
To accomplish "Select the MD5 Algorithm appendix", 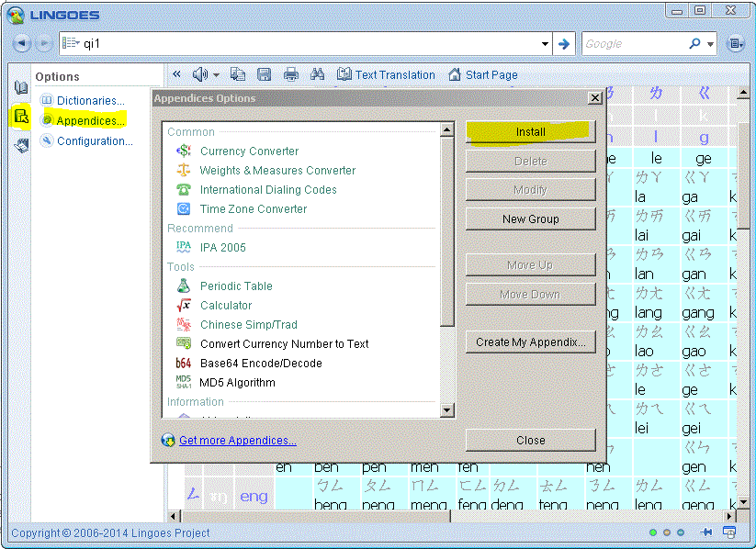I will point(238,382).
